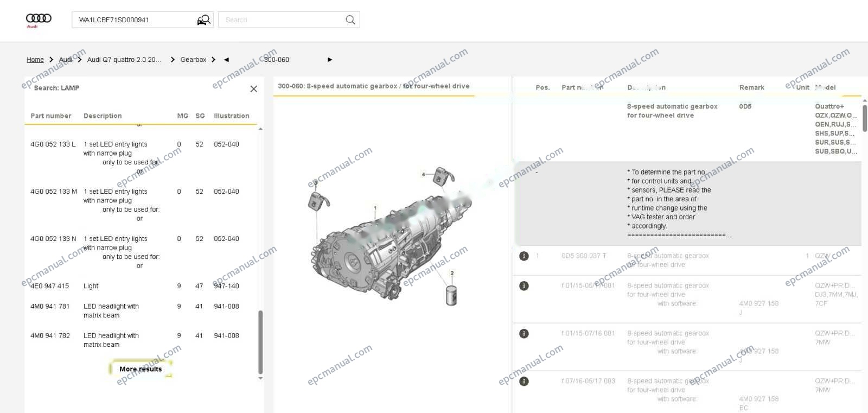
Task: Click the search results list scrollbar
Action: [x=260, y=342]
